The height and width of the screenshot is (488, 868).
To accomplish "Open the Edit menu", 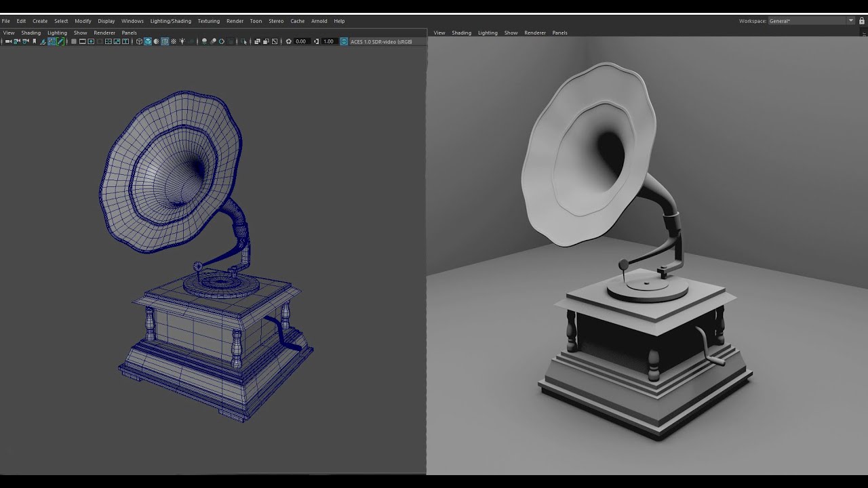I will 21,21.
